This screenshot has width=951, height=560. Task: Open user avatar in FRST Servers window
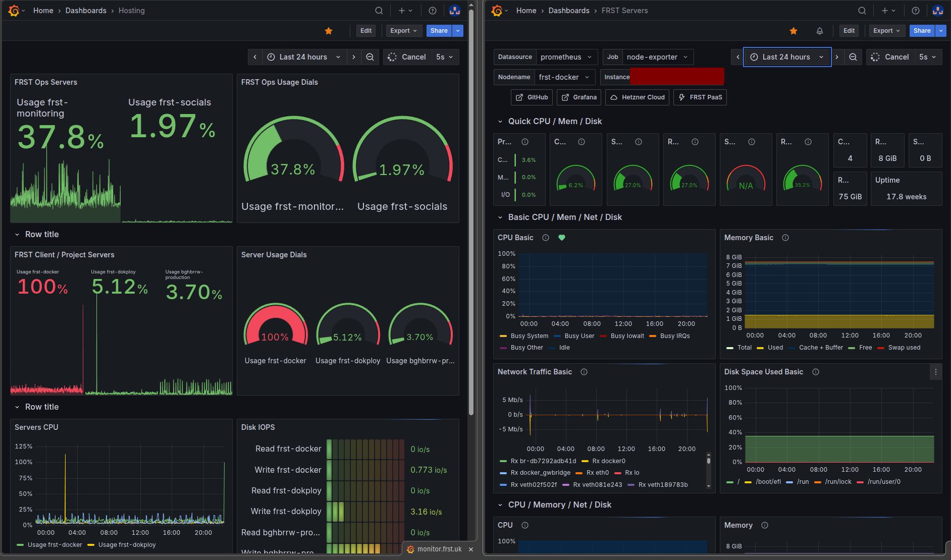pos(938,11)
